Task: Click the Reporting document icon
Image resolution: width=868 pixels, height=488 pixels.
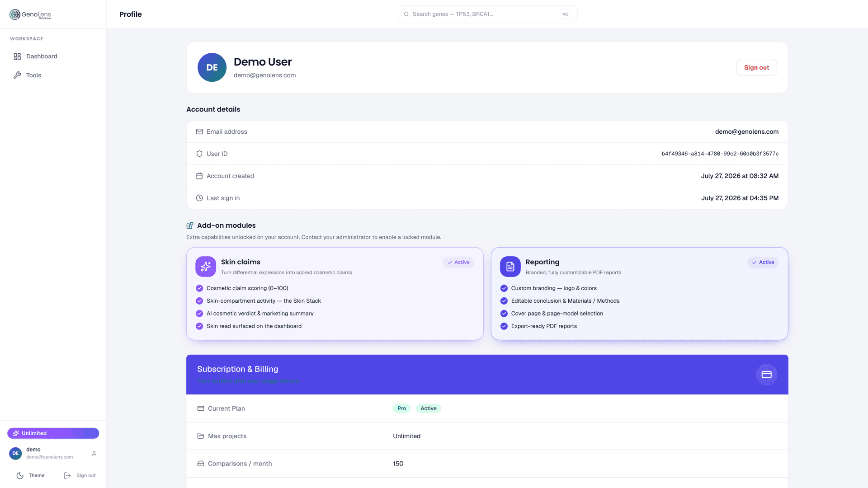Action: [510, 267]
